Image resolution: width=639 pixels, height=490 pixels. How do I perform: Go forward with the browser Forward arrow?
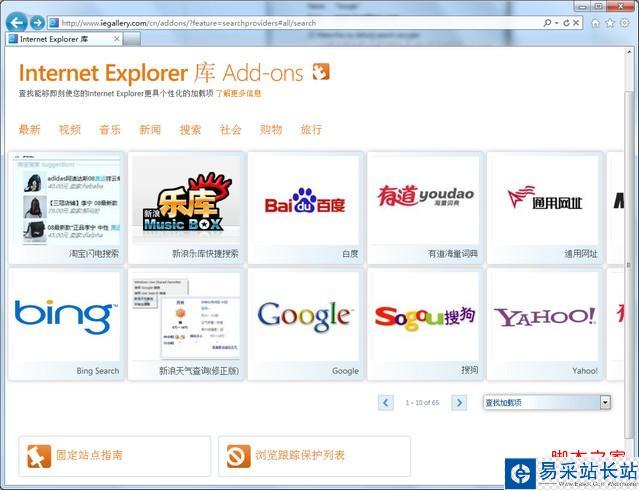click(x=37, y=22)
